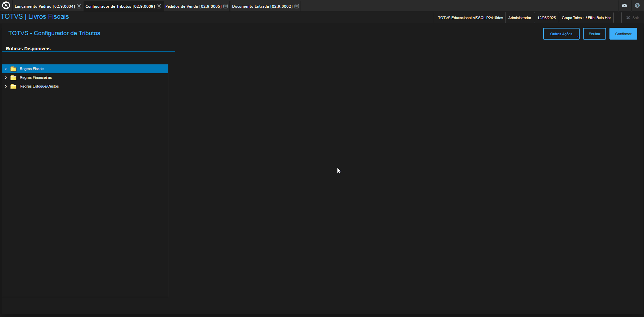This screenshot has width=644, height=317.
Task: Click the Confirmar button
Action: click(623, 34)
